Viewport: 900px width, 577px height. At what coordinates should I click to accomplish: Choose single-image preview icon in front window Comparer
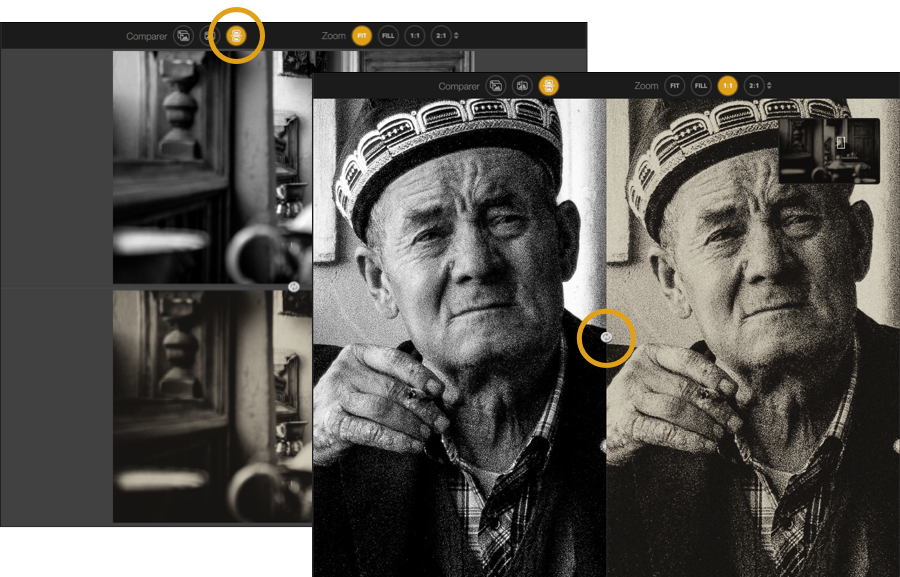point(496,86)
